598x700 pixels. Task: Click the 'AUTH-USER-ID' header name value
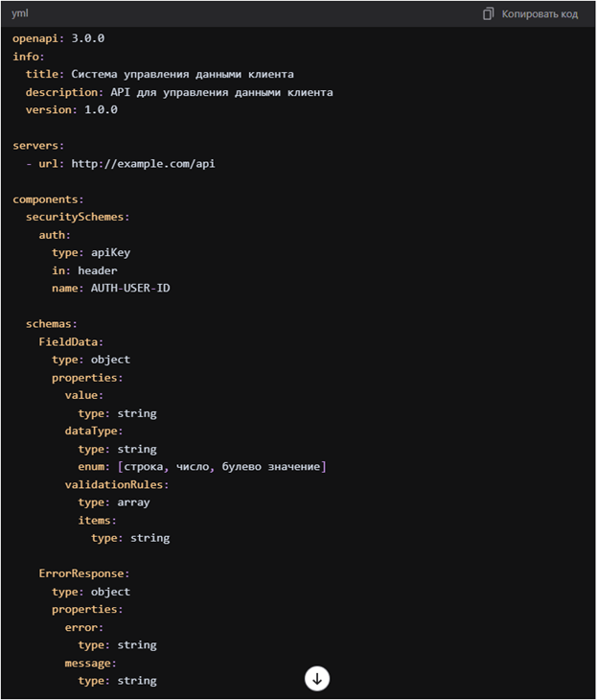130,288
